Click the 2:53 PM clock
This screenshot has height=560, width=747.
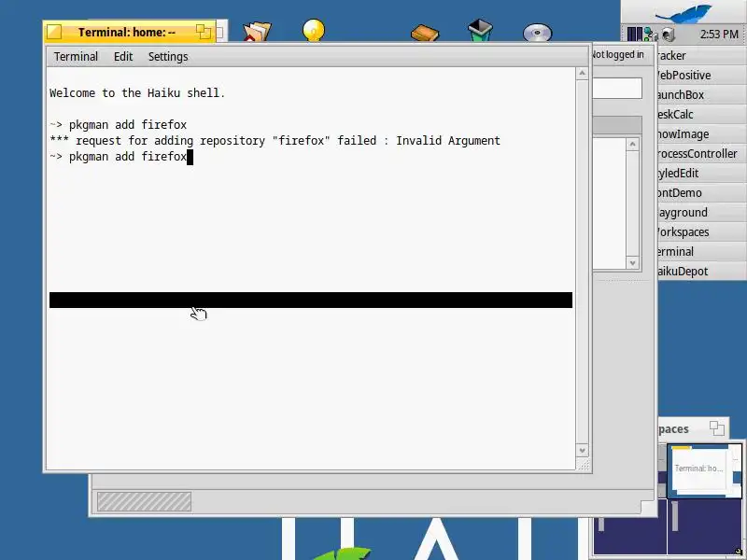point(719,35)
